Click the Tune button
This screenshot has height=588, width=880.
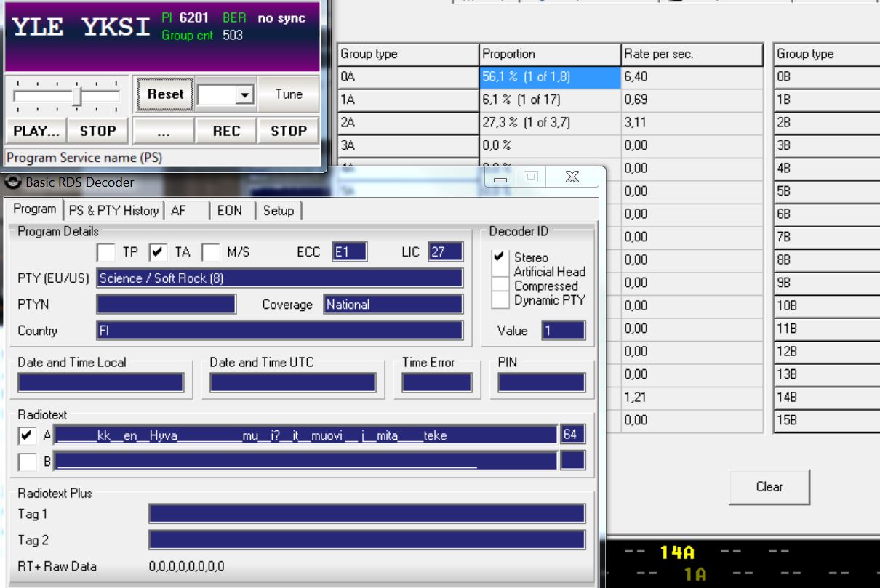click(289, 94)
